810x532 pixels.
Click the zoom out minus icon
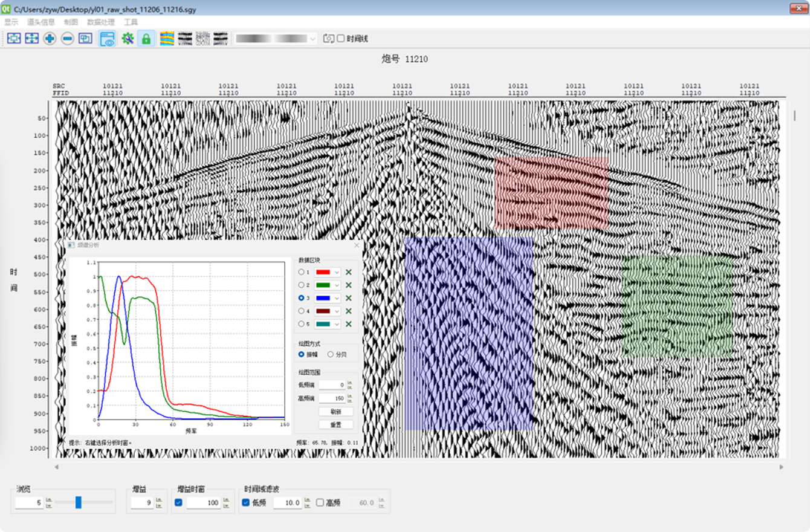coord(68,39)
